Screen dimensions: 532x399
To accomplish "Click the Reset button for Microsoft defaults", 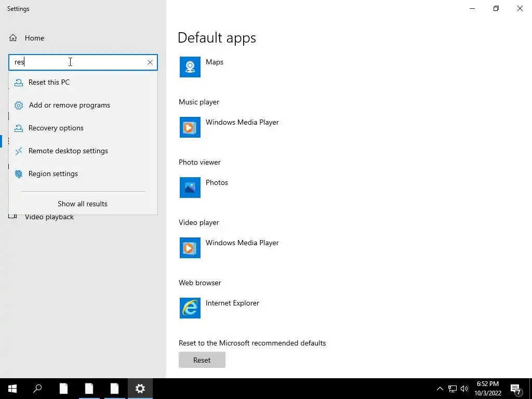I will (x=202, y=360).
